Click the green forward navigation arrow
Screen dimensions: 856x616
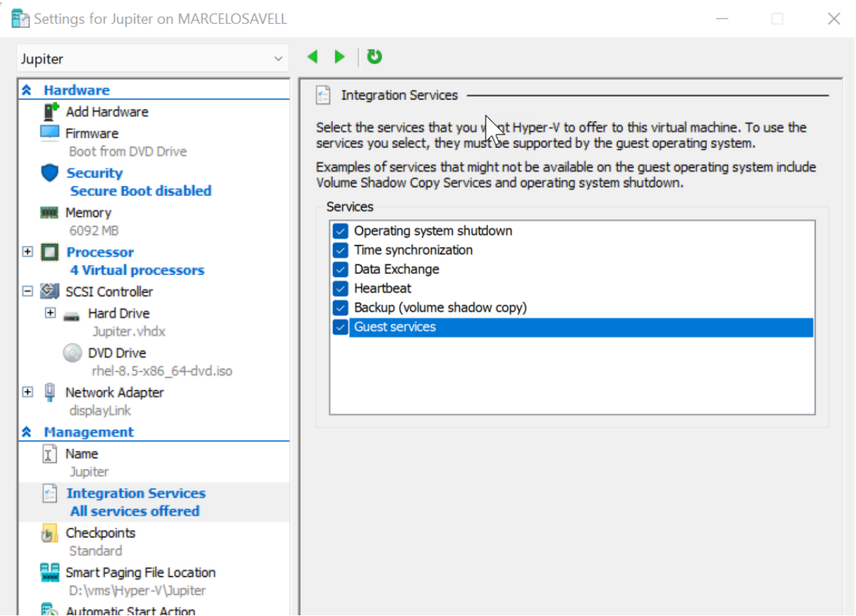coord(339,57)
